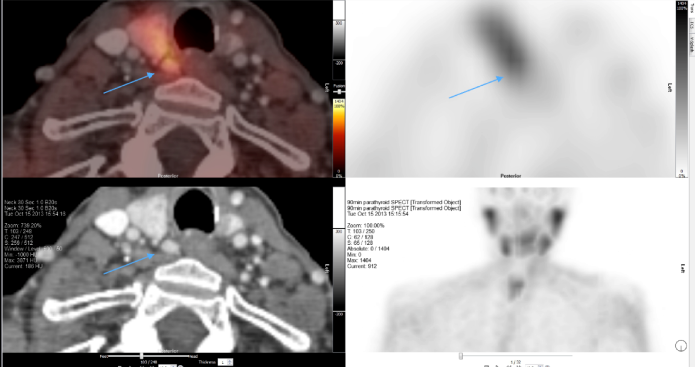Select the fused SPECT/CT axial image

click(x=167, y=89)
